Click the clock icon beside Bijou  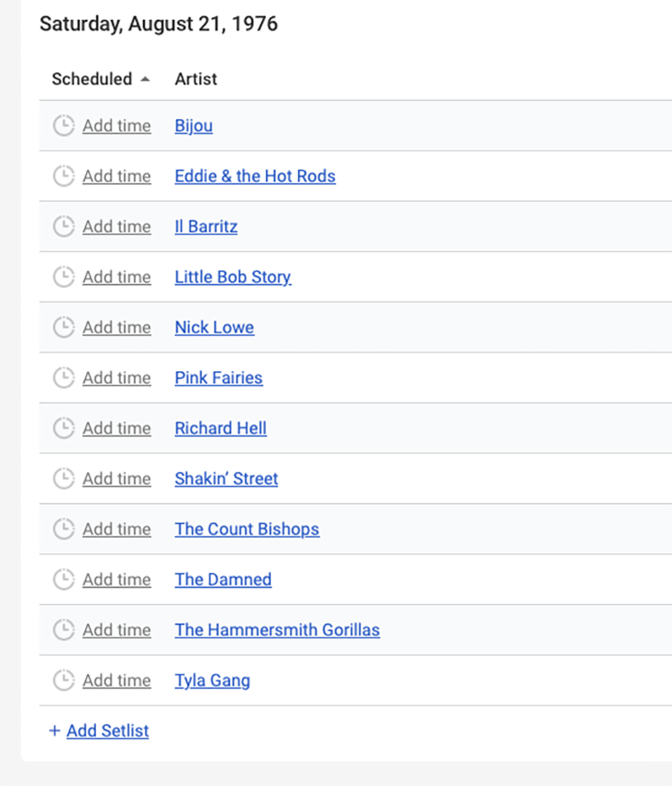(64, 126)
